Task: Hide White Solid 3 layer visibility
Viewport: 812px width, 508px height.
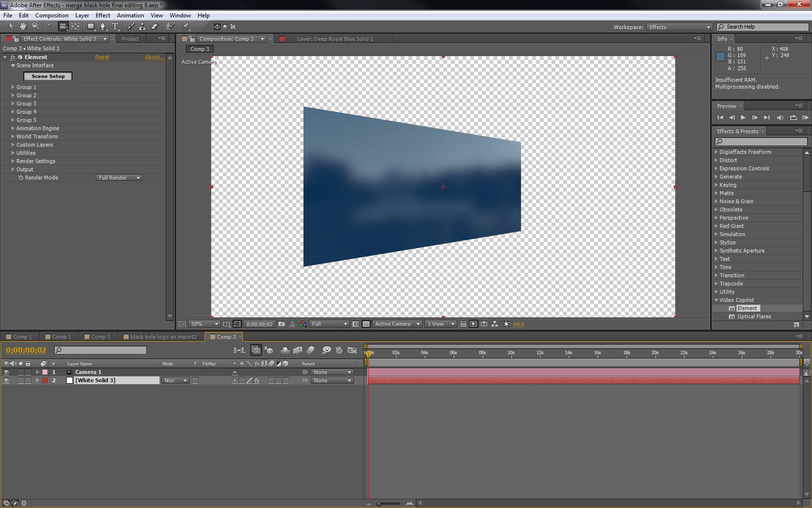Action: [x=6, y=380]
